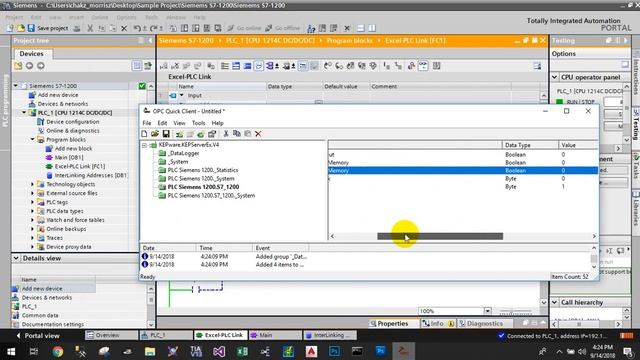Click left arrow of OPC horizontal scrollbar

[x=332, y=236]
